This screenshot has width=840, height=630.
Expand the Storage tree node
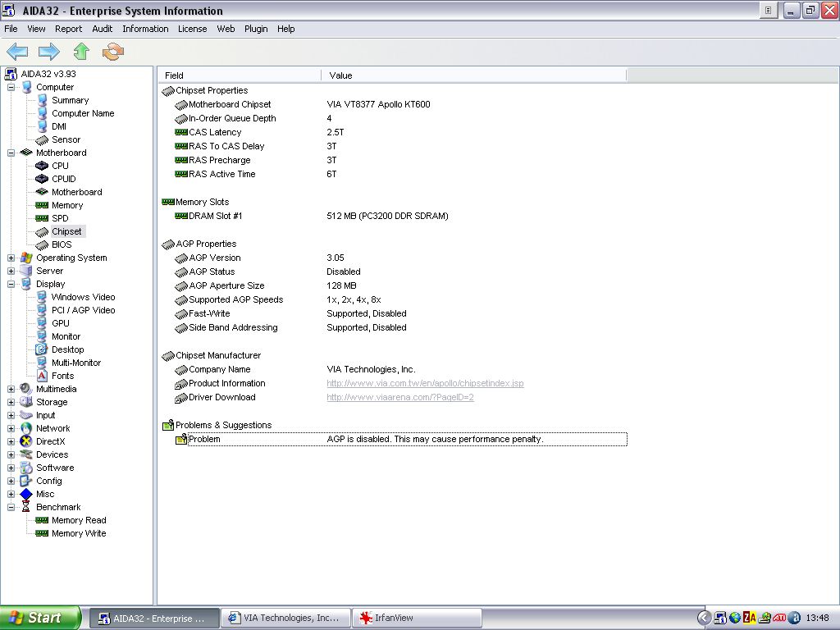(11, 402)
